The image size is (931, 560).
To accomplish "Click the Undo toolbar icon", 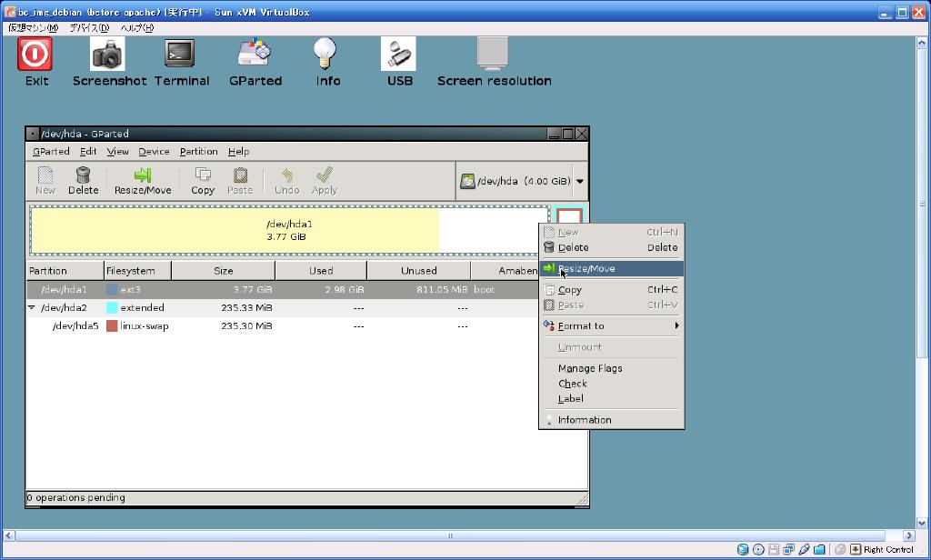I will click(286, 181).
